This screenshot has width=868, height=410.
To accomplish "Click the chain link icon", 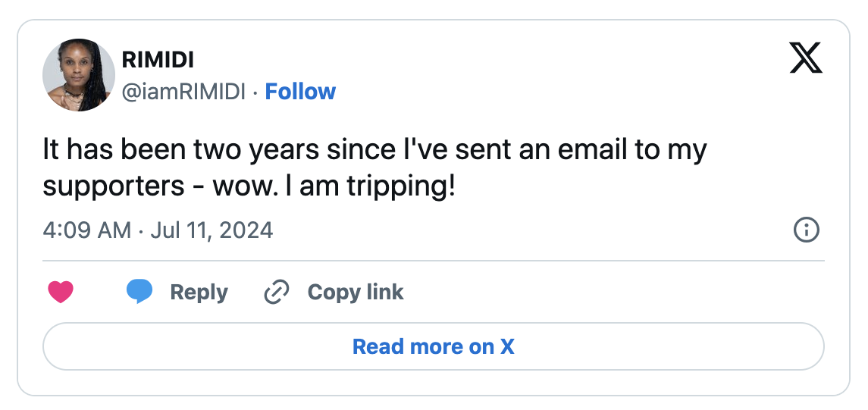I will coord(277,292).
